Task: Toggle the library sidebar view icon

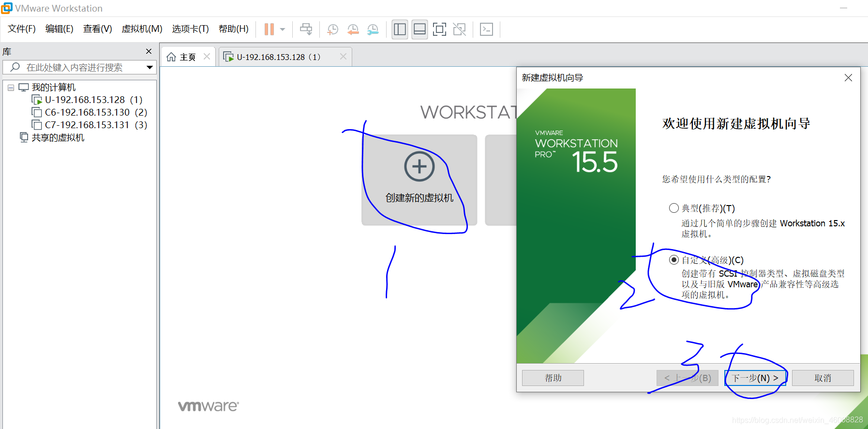Action: [400, 30]
